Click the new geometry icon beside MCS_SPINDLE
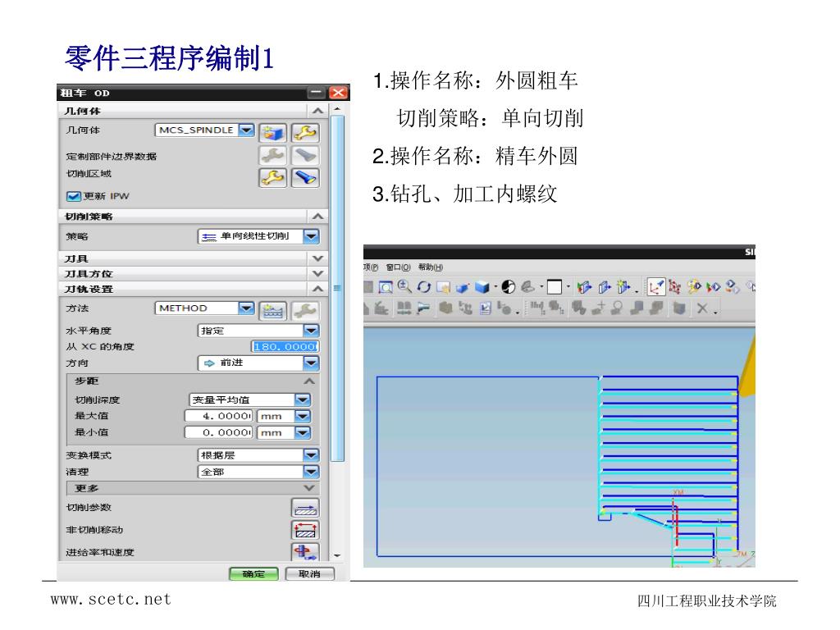This screenshot has width=840, height=630. 273,132
